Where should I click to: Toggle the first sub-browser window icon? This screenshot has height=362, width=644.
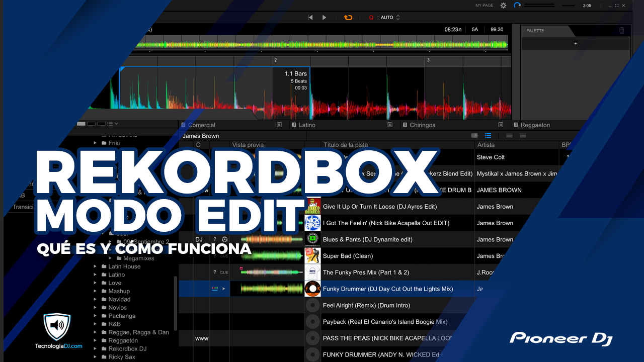point(509,136)
